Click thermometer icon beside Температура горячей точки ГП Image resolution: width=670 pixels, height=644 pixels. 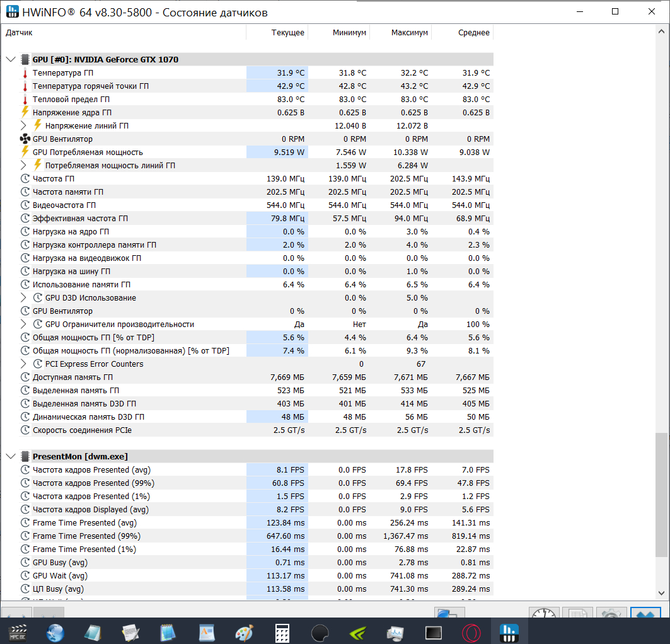(25, 86)
